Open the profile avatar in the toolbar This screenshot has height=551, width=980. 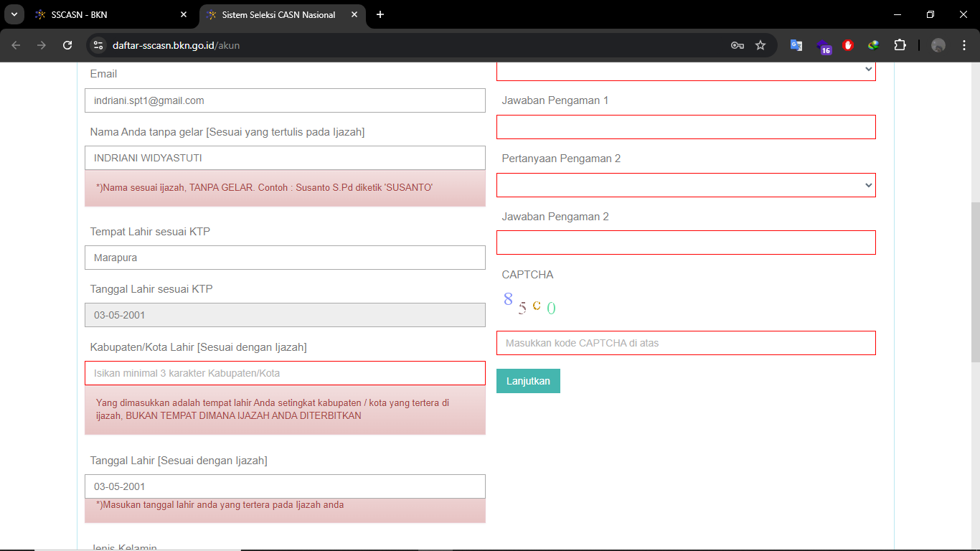click(x=938, y=45)
